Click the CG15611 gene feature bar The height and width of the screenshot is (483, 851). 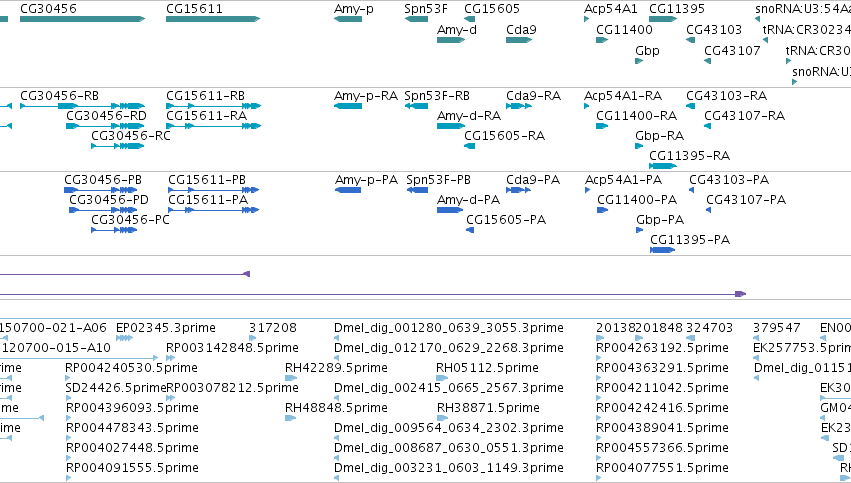tap(213, 19)
